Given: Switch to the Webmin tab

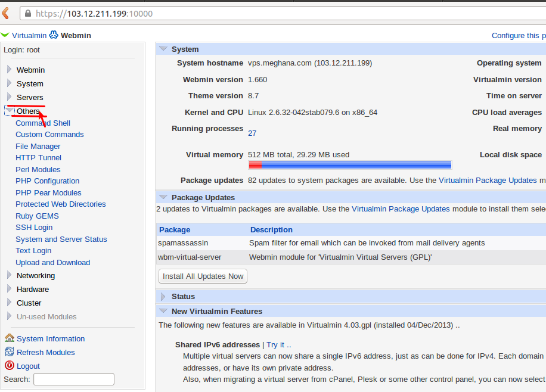Looking at the screenshot, I should pos(76,36).
